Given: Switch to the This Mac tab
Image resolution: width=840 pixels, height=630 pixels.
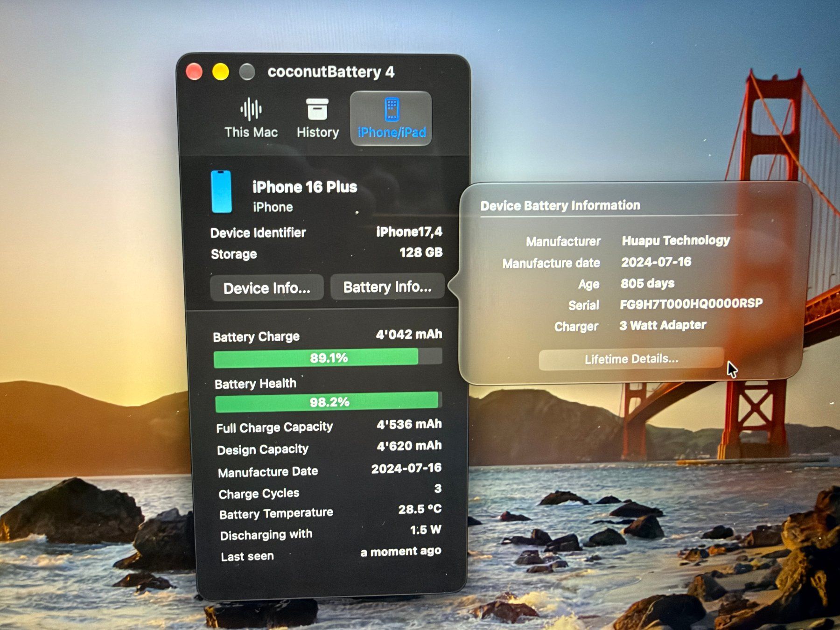Looking at the screenshot, I should point(251,119).
